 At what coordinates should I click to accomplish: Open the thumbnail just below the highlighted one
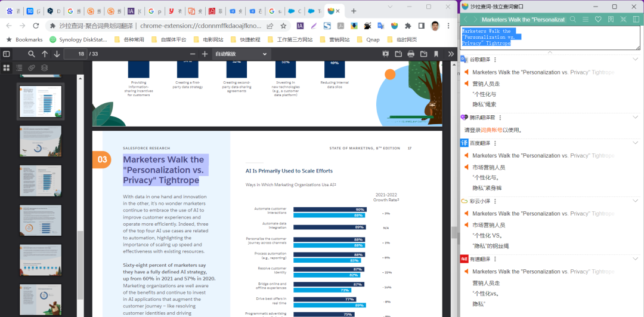pyautogui.click(x=41, y=141)
